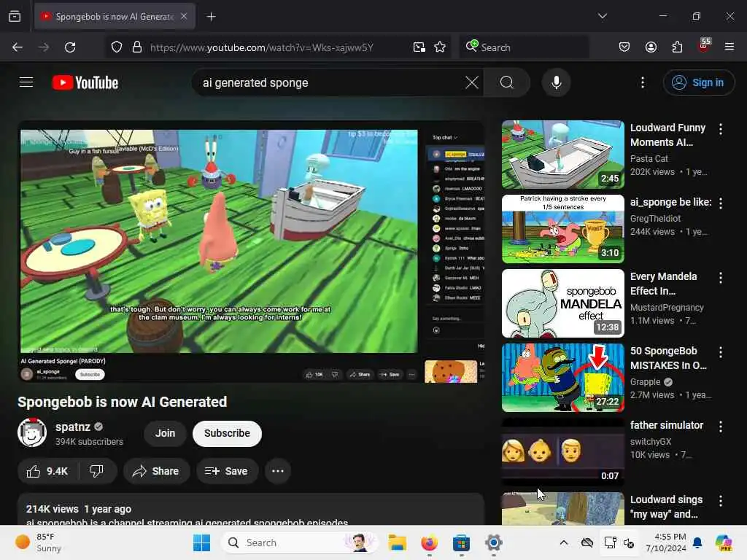Open Every Mandela Effect video thumbnail
Viewport: 747px width, 560px height.
point(562,303)
